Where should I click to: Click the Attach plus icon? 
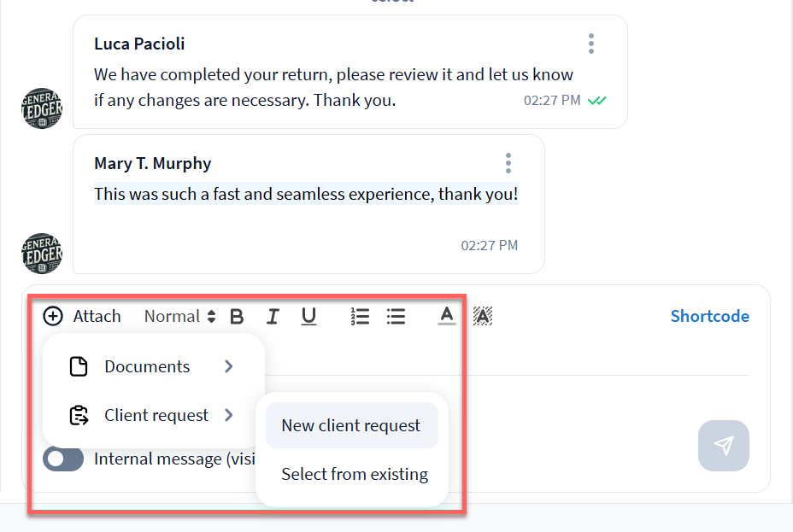click(x=53, y=316)
